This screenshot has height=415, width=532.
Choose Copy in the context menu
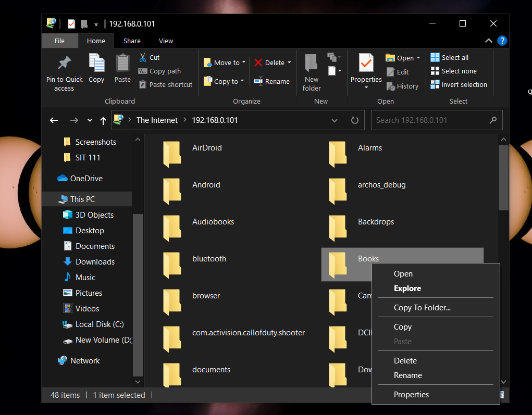(436, 327)
